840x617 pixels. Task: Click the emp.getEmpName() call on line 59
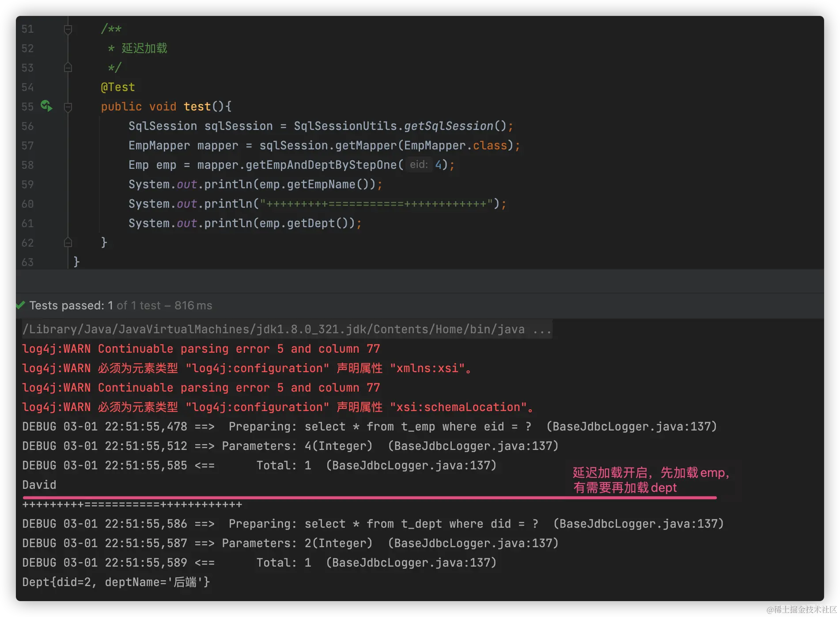point(314,184)
